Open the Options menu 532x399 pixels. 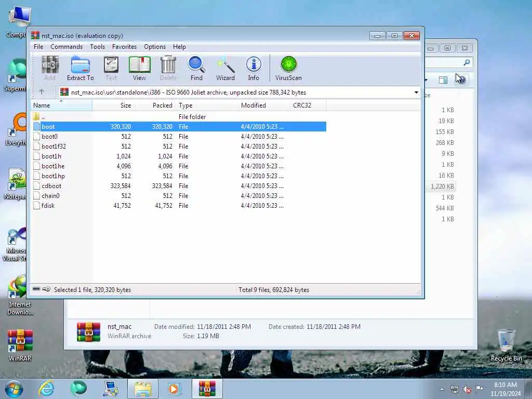155,47
